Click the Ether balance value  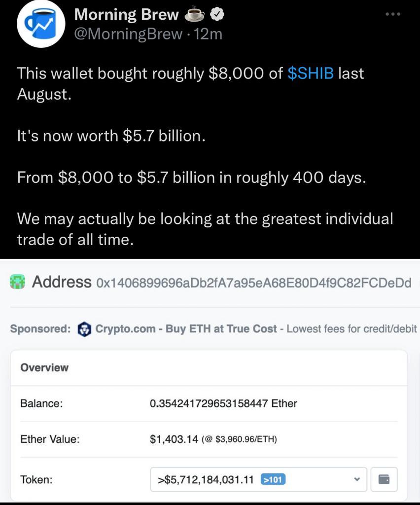(223, 403)
